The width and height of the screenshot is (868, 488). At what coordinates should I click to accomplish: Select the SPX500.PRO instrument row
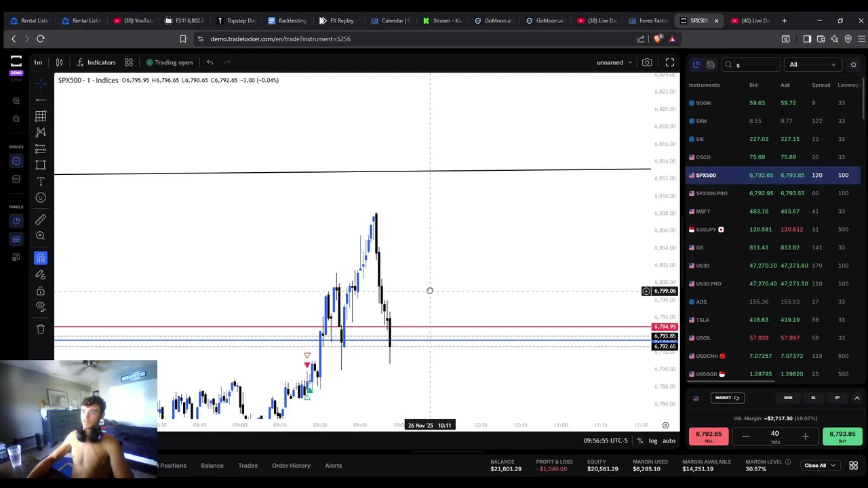click(773, 193)
